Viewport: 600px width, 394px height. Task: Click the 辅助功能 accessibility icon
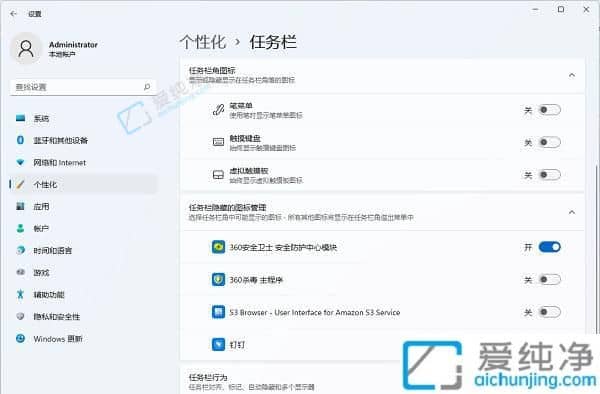20,294
